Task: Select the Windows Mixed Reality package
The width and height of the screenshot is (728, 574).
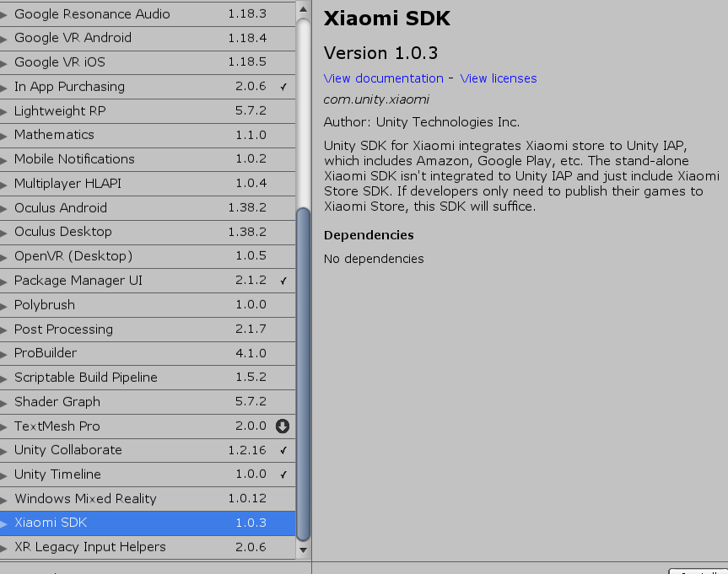Action: click(148, 499)
